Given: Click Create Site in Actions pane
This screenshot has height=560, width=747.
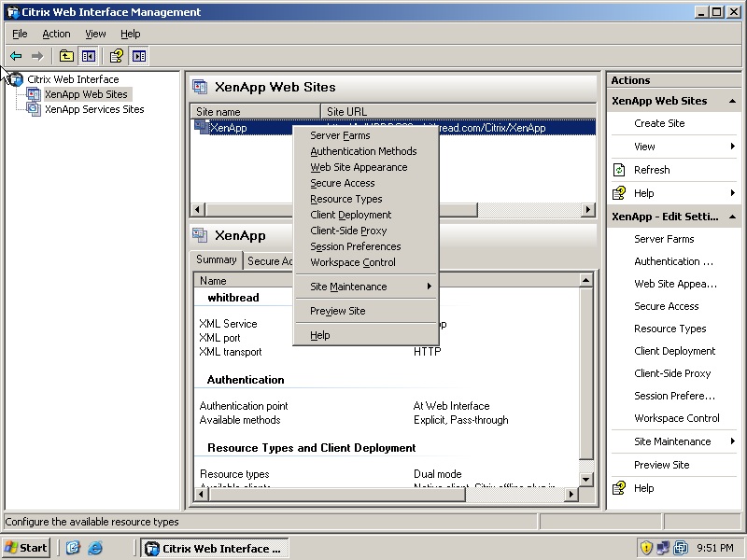Looking at the screenshot, I should point(659,123).
